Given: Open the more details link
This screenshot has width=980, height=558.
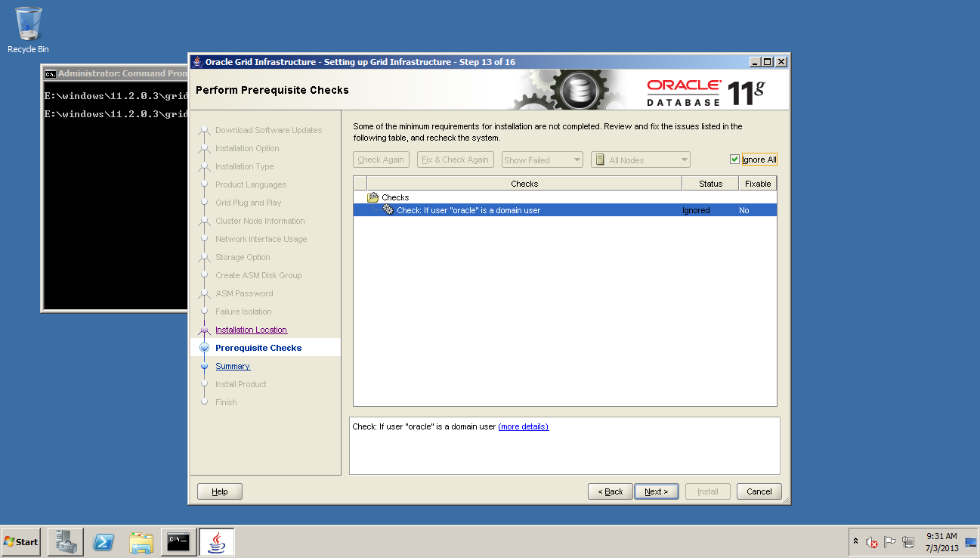Looking at the screenshot, I should [x=523, y=426].
